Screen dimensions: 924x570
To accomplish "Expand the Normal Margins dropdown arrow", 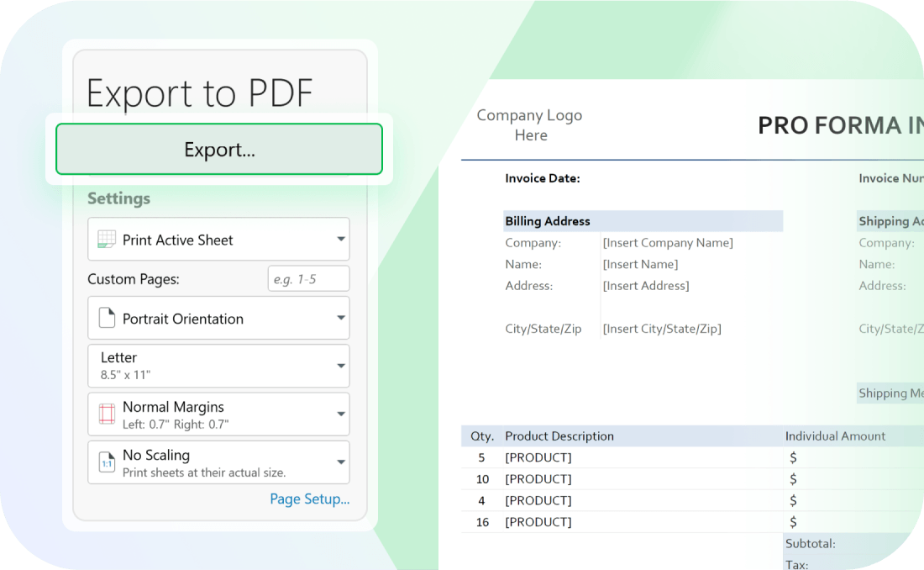I will coord(340,414).
